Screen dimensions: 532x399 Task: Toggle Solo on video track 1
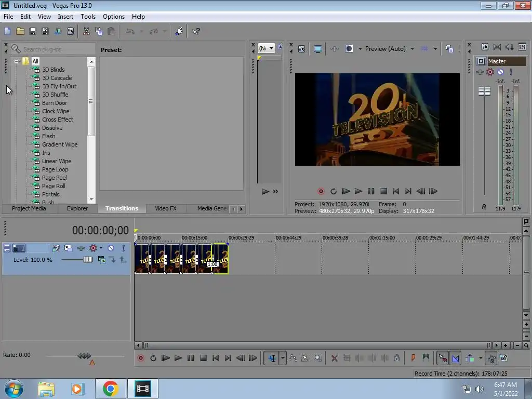(124, 248)
